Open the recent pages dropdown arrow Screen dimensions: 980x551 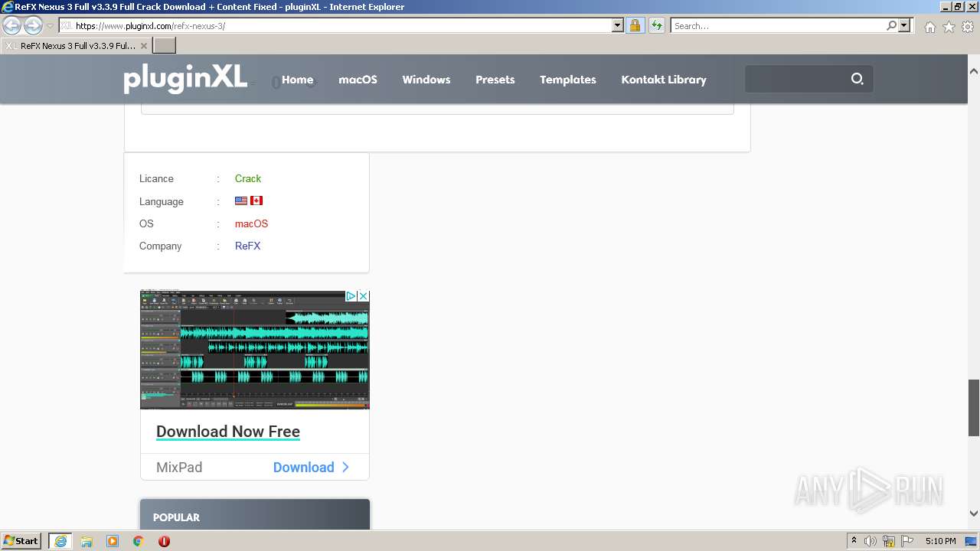pyautogui.click(x=50, y=25)
